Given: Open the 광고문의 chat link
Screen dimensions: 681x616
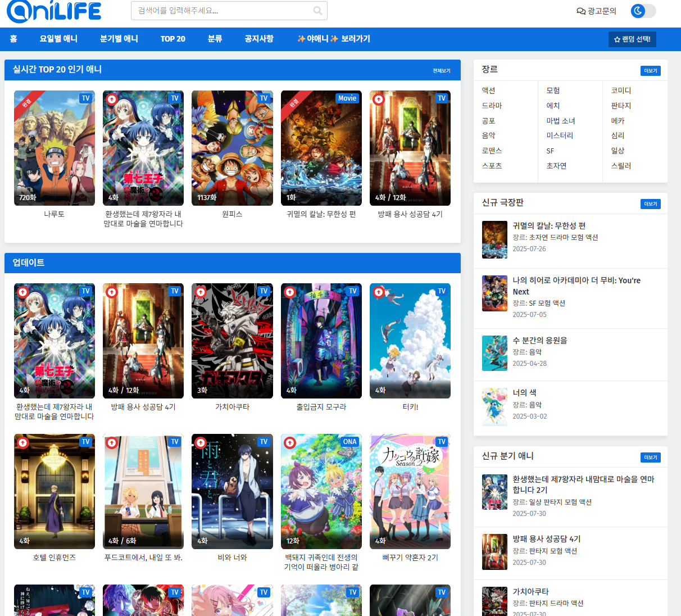Looking at the screenshot, I should 596,11.
